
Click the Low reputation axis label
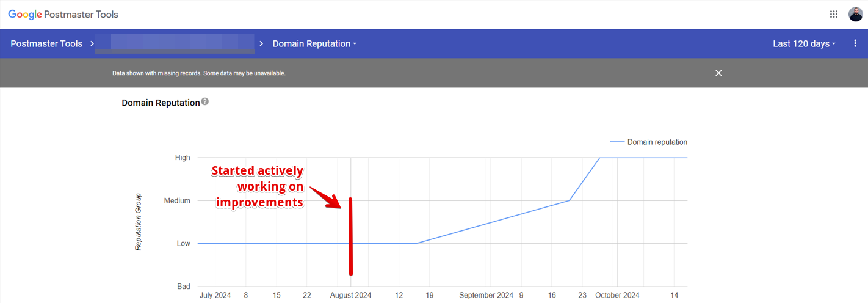tap(184, 243)
